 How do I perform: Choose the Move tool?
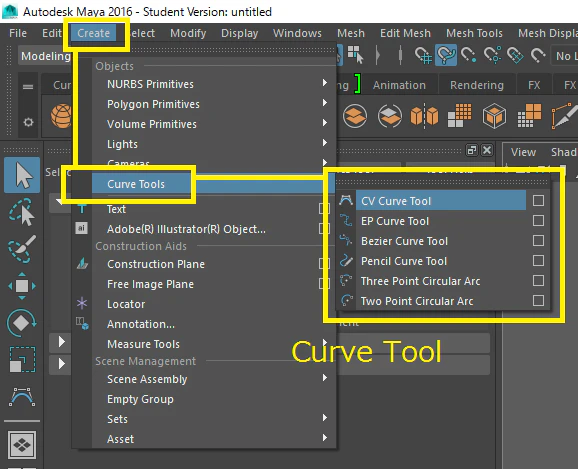pyautogui.click(x=22, y=286)
